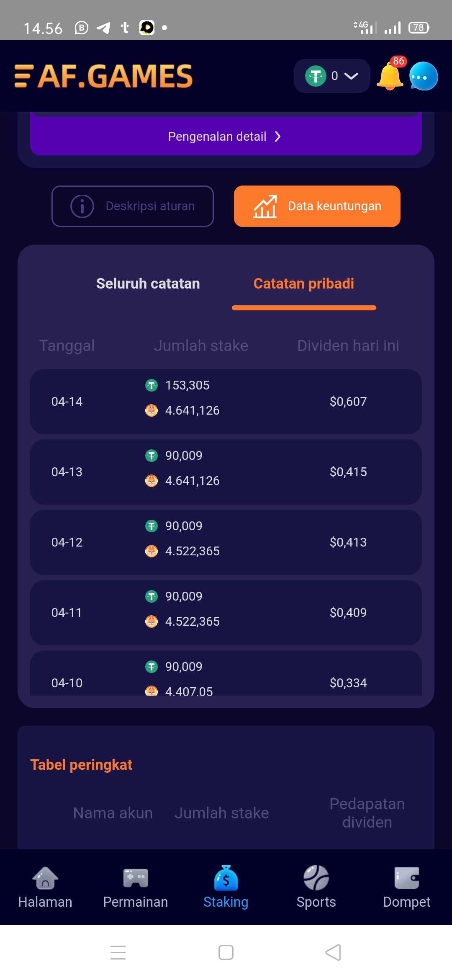Tap the Staking money bag icon
Image resolution: width=452 pixels, height=980 pixels.
(x=226, y=879)
